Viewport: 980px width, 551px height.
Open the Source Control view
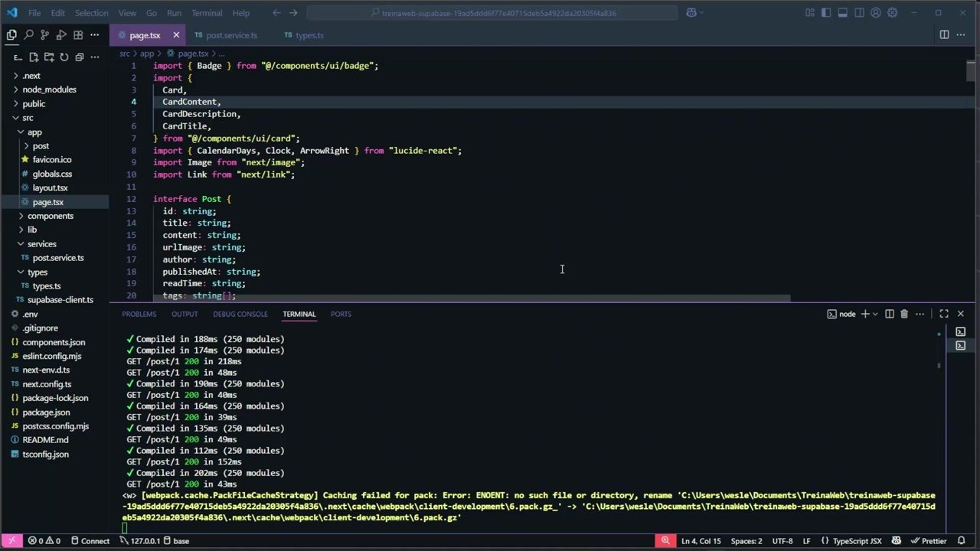pos(44,34)
